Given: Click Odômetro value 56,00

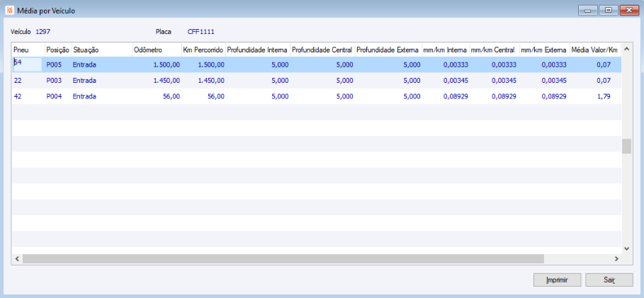Looking at the screenshot, I should tap(171, 96).
